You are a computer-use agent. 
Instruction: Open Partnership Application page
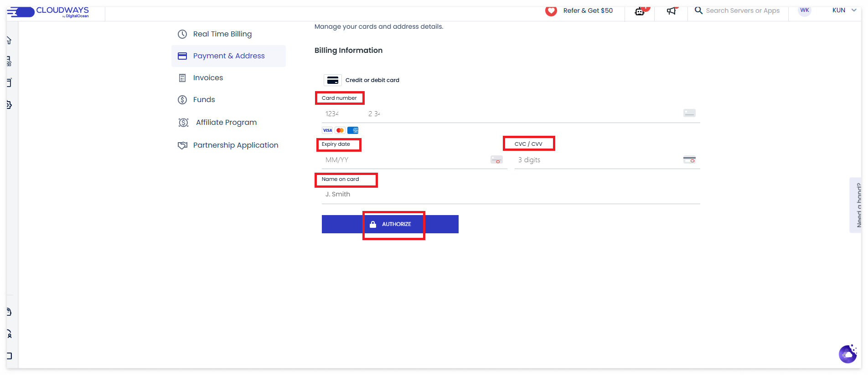[x=235, y=145]
